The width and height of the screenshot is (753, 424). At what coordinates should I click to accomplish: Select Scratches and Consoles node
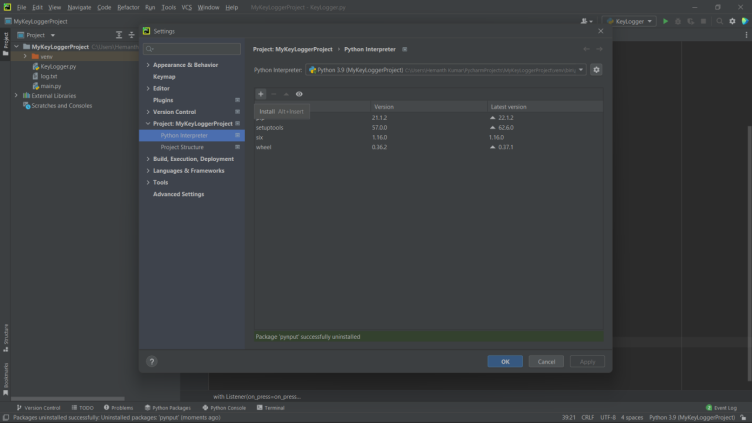click(x=61, y=106)
